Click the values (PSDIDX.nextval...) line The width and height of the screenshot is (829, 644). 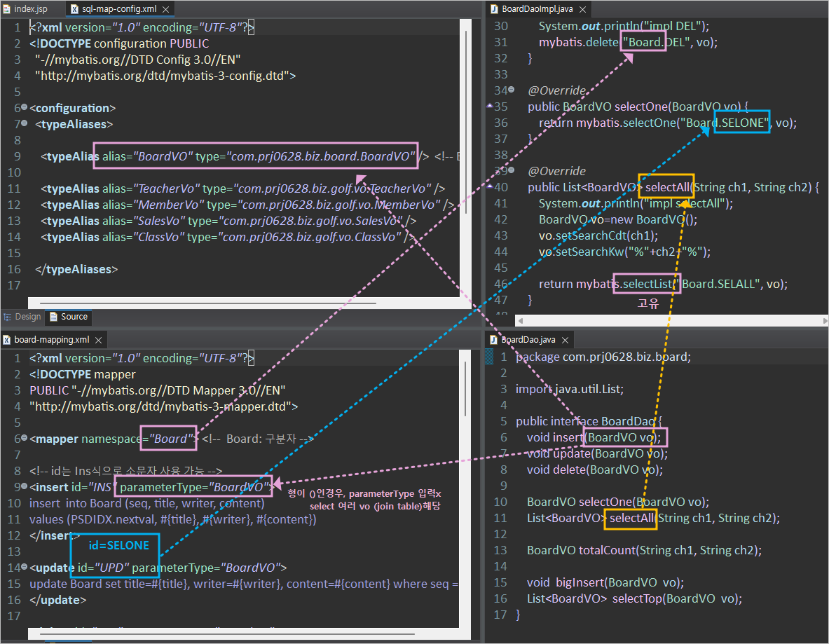click(x=173, y=519)
